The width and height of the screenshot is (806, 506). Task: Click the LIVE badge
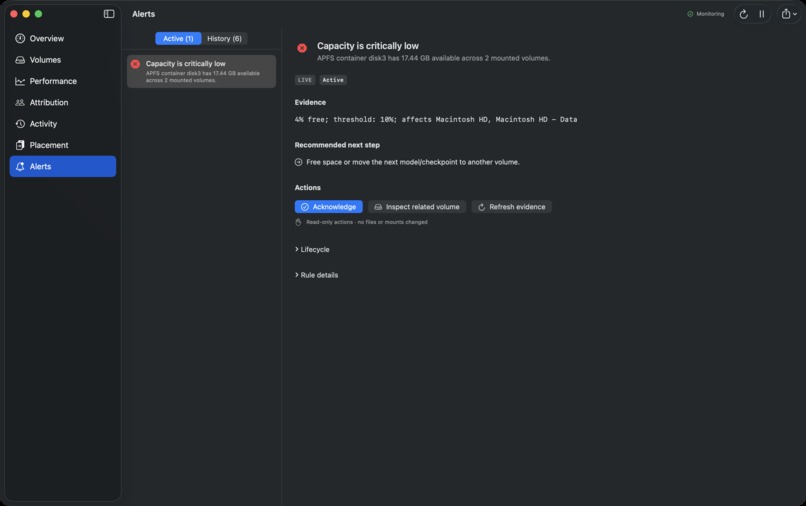pyautogui.click(x=305, y=80)
